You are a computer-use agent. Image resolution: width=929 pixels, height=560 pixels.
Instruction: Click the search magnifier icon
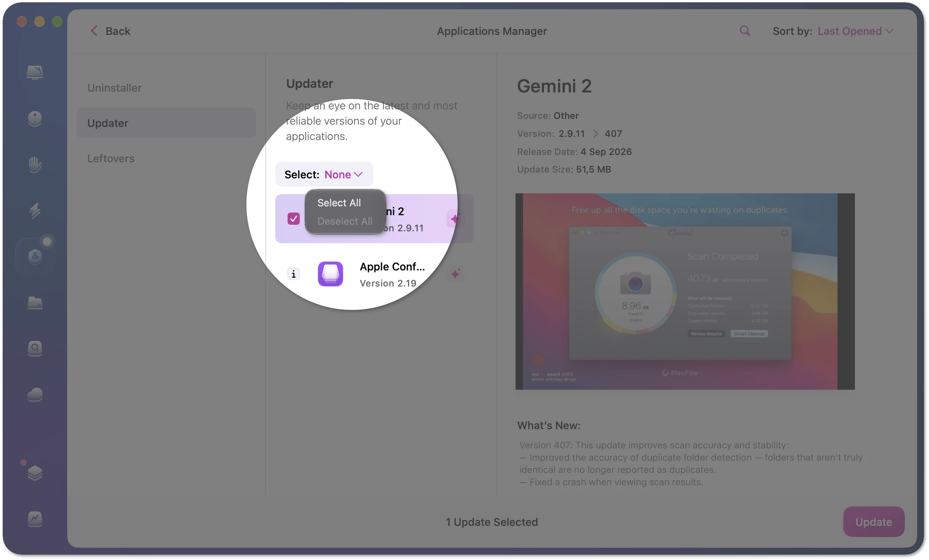click(x=745, y=31)
